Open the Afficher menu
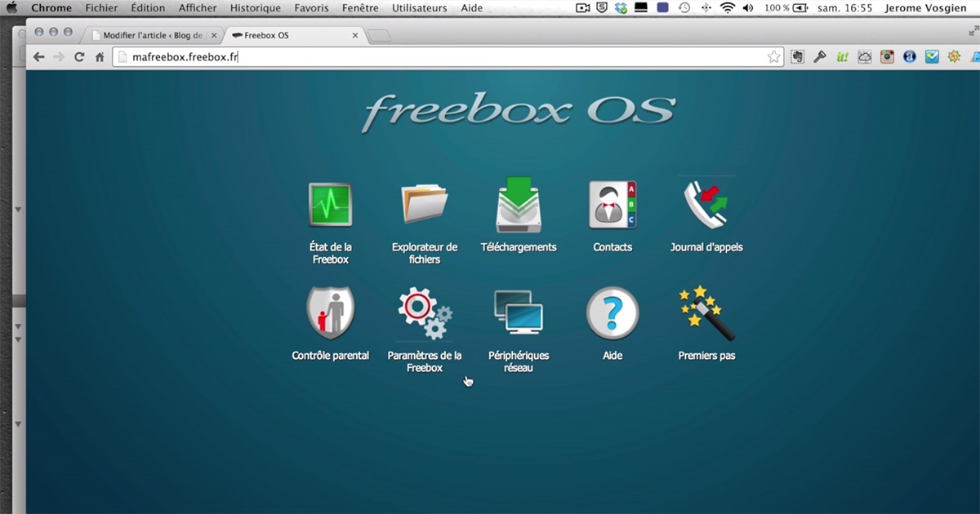Screen dimensions: 980x514 pos(198,8)
